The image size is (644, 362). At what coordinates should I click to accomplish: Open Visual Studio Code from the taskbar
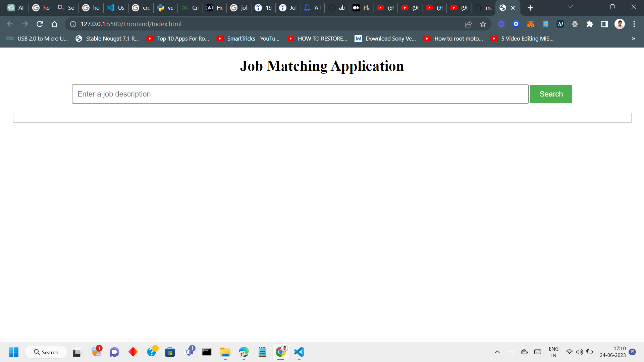(x=299, y=352)
